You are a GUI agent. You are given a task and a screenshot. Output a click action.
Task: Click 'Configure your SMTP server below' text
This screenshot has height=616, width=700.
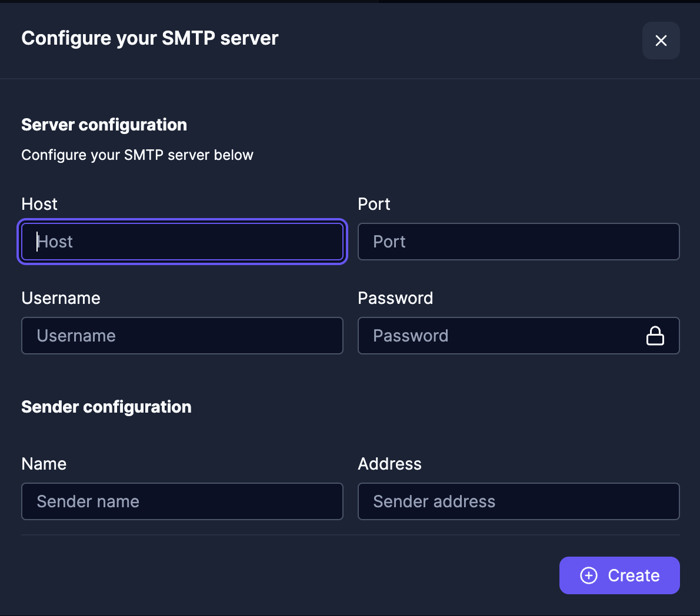pos(137,155)
